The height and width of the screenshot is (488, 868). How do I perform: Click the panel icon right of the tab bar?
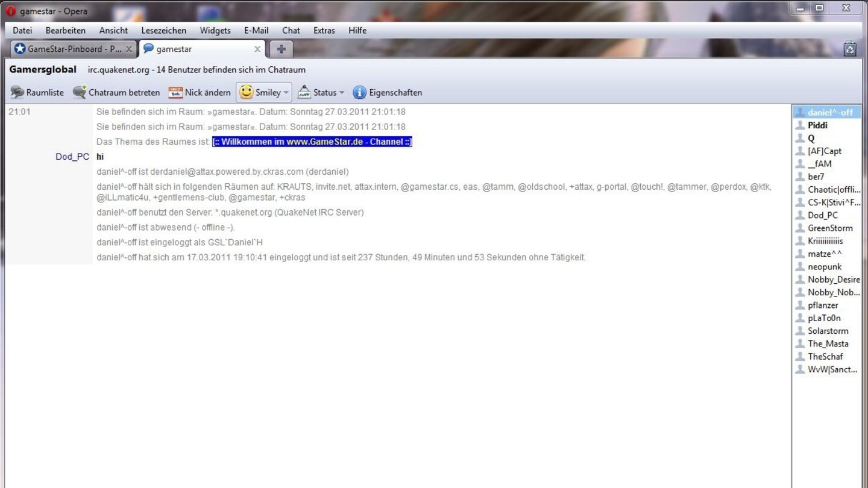(x=849, y=48)
